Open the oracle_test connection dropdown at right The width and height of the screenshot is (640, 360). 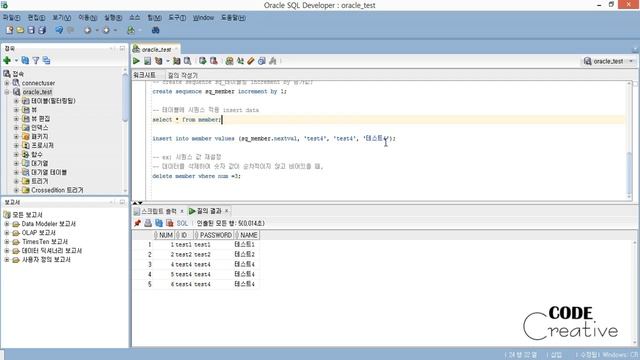coord(631,61)
